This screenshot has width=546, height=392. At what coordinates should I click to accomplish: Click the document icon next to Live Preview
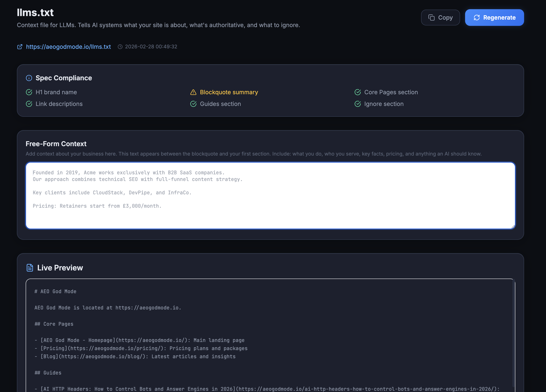pos(30,267)
